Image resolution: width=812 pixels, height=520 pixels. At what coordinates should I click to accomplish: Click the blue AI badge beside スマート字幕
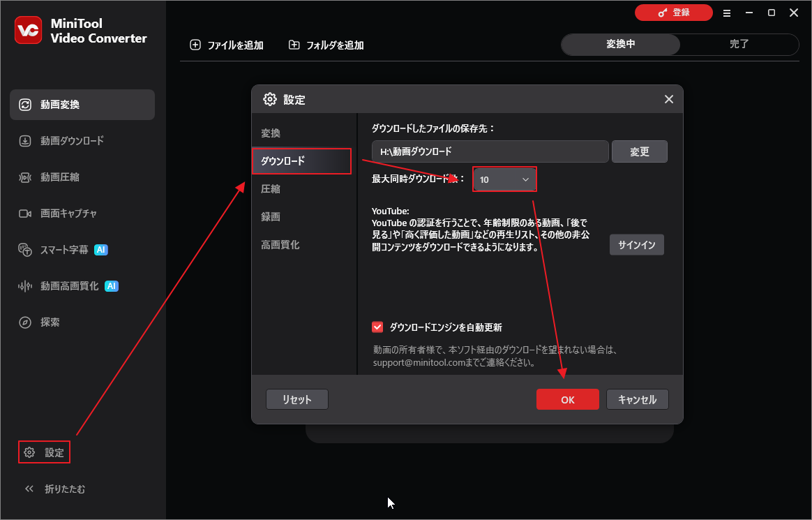click(x=101, y=250)
